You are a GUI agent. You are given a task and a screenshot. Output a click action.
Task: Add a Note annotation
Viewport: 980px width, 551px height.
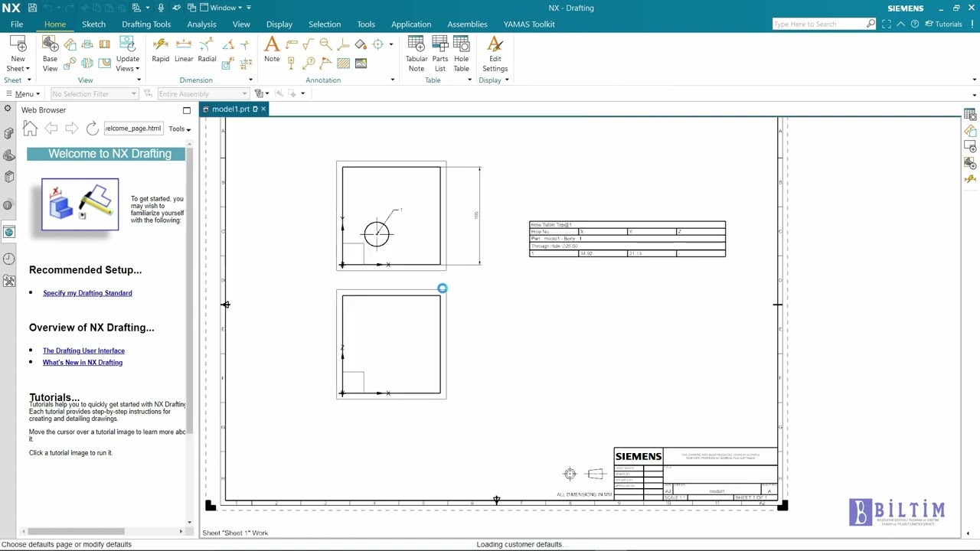pyautogui.click(x=272, y=49)
